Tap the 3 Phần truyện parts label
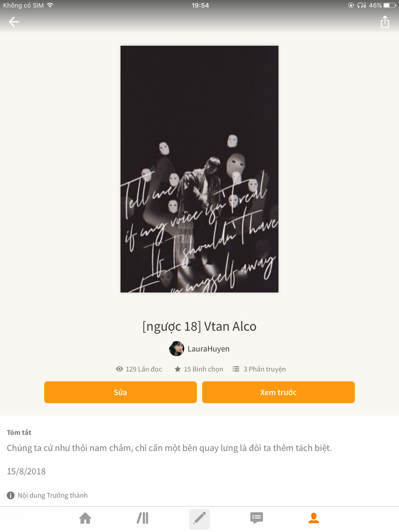 [265, 369]
